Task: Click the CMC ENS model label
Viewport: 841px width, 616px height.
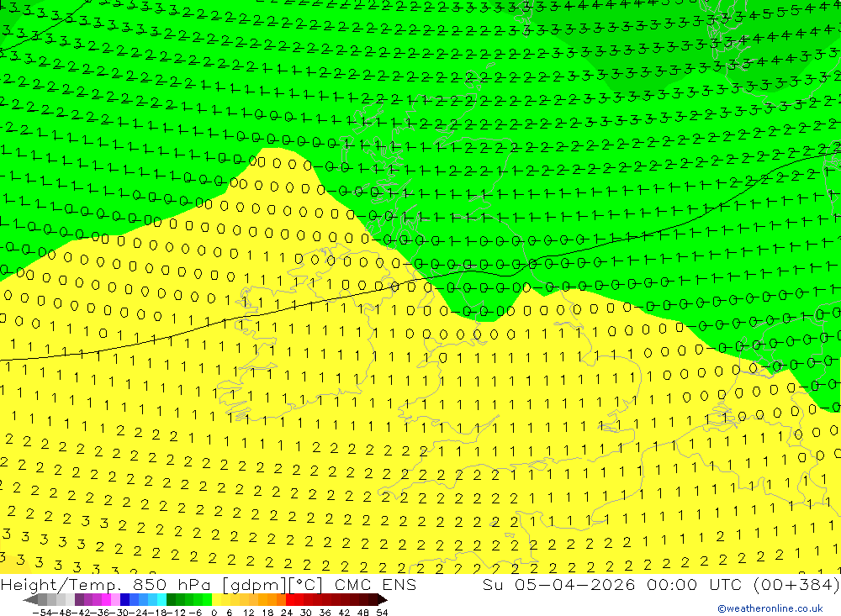Action: 375,585
